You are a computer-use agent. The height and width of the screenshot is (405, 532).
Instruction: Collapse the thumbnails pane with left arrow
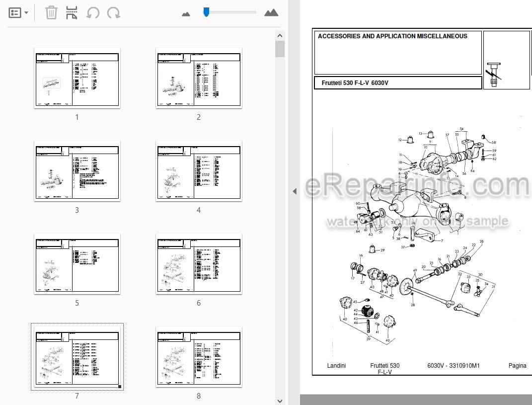point(295,191)
